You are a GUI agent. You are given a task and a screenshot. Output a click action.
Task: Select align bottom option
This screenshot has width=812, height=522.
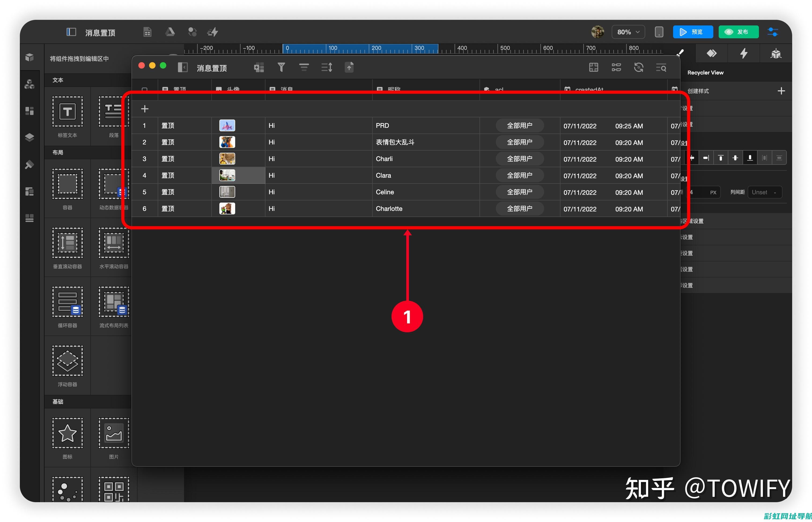750,158
